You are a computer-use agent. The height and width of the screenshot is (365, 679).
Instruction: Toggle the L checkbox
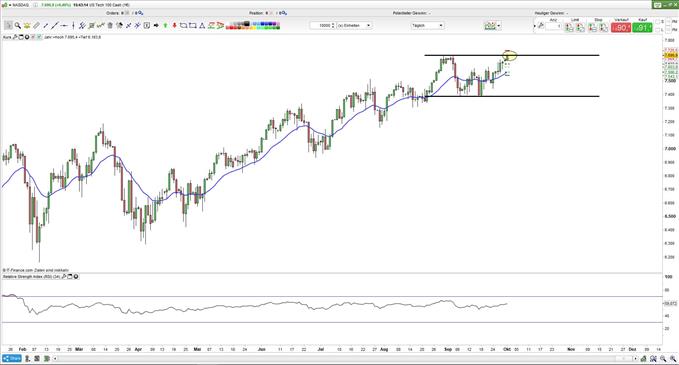[658, 29]
